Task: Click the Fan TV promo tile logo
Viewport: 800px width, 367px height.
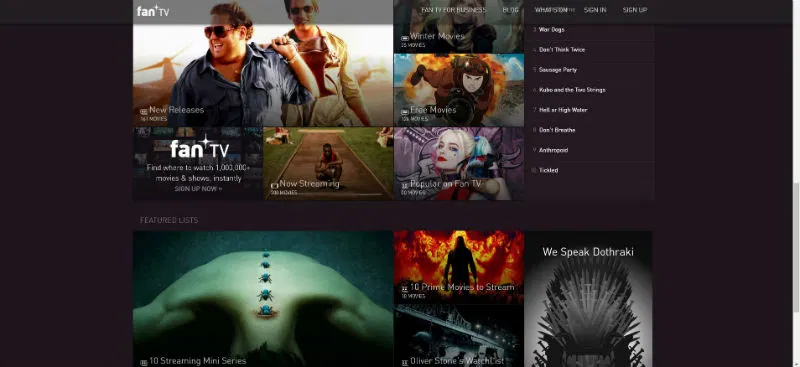Action: [199, 148]
